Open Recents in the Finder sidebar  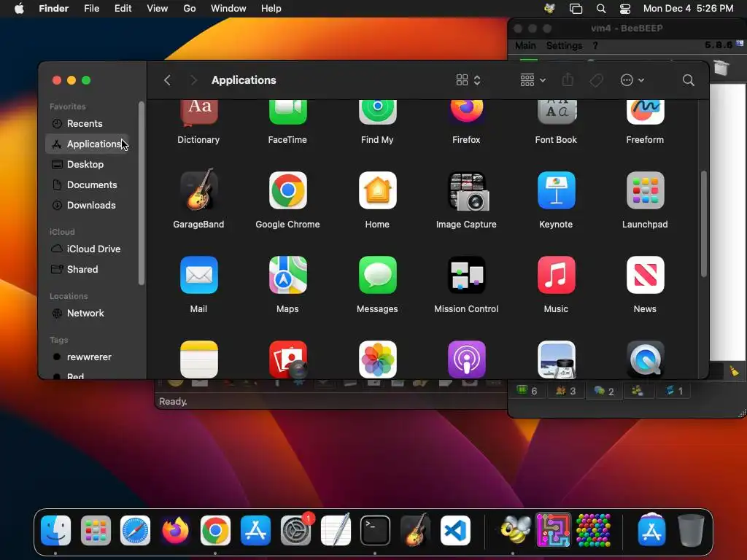88,123
